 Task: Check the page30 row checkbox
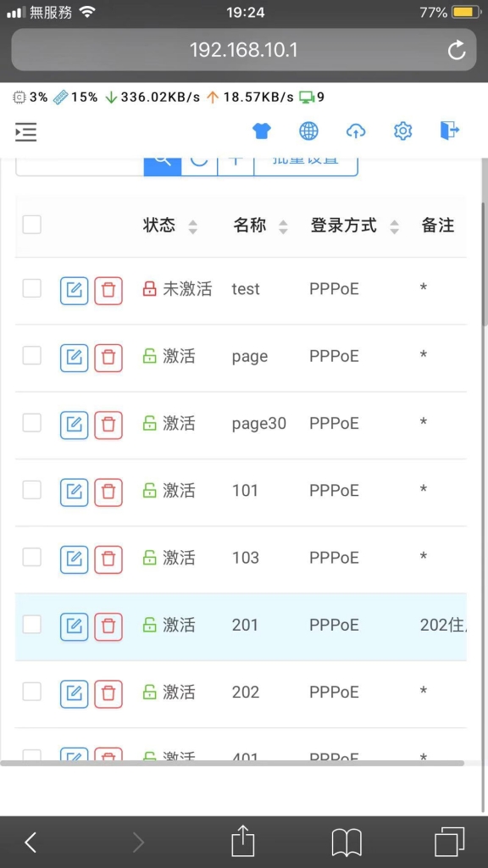(x=31, y=423)
